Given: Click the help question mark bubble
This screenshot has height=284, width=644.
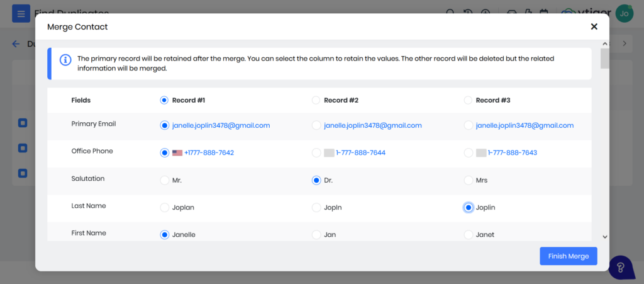Looking at the screenshot, I should coord(620,268).
